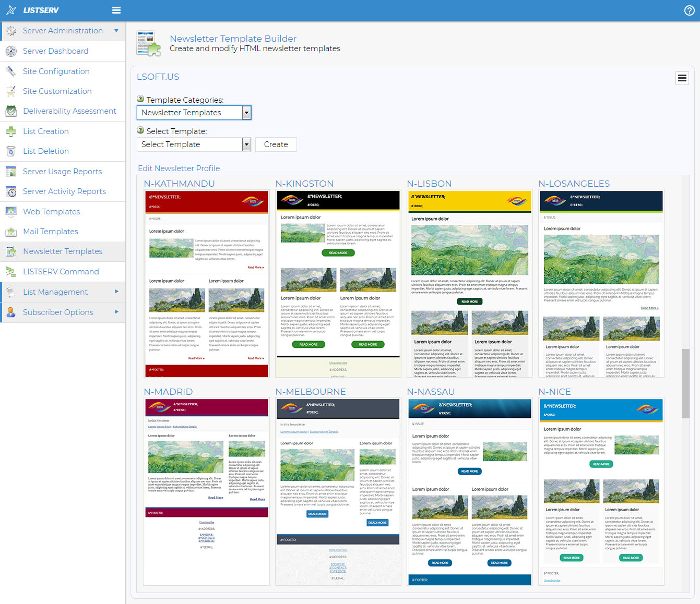This screenshot has height=604, width=700.
Task: Expand the Subscriber Options submenu arrow
Action: (x=116, y=312)
